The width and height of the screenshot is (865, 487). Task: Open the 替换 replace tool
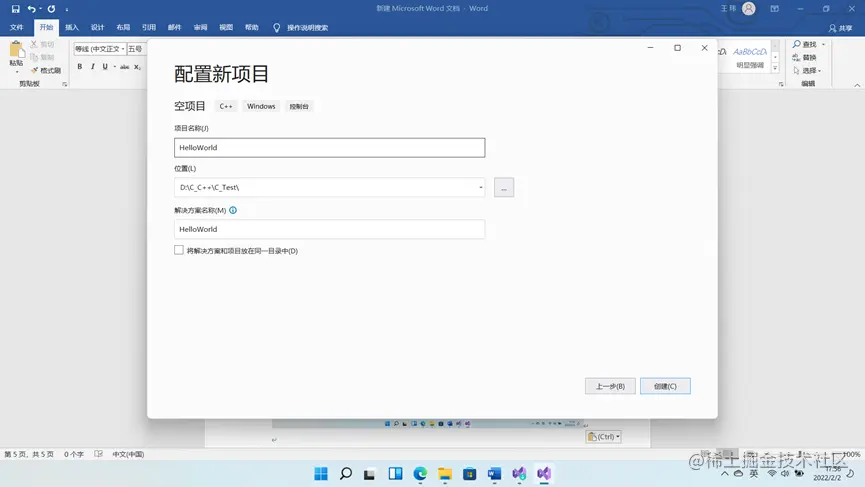[x=804, y=57]
